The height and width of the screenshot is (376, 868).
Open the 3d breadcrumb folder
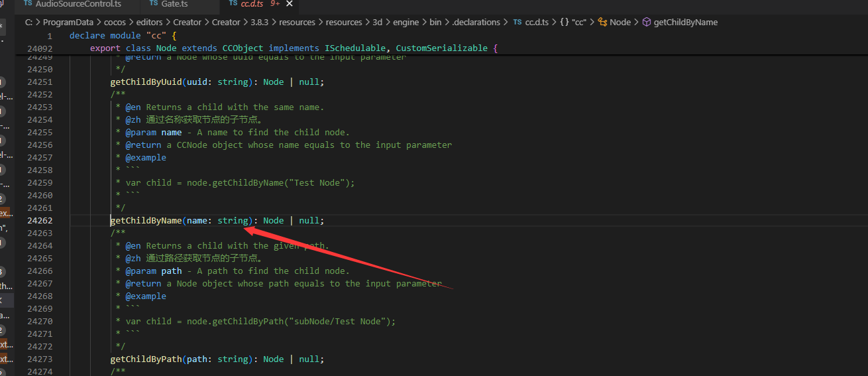[377, 22]
